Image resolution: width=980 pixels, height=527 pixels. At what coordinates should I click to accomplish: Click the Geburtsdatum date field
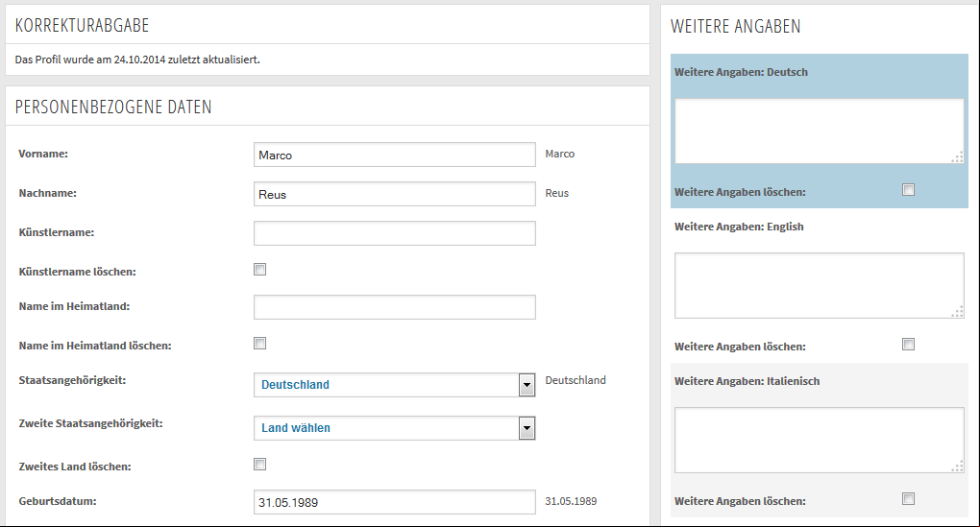[x=394, y=502]
